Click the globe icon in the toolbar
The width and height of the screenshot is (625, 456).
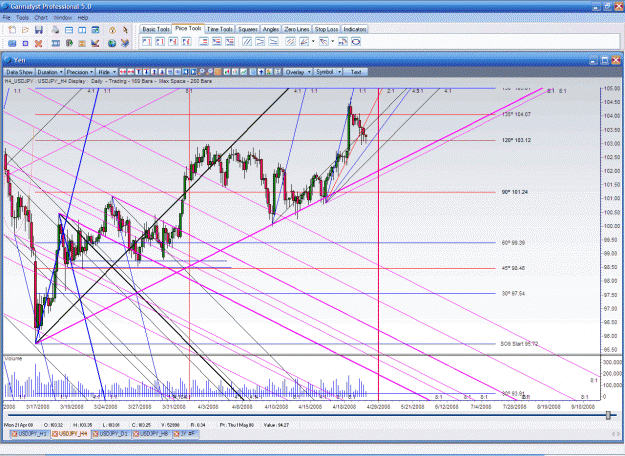(112, 43)
